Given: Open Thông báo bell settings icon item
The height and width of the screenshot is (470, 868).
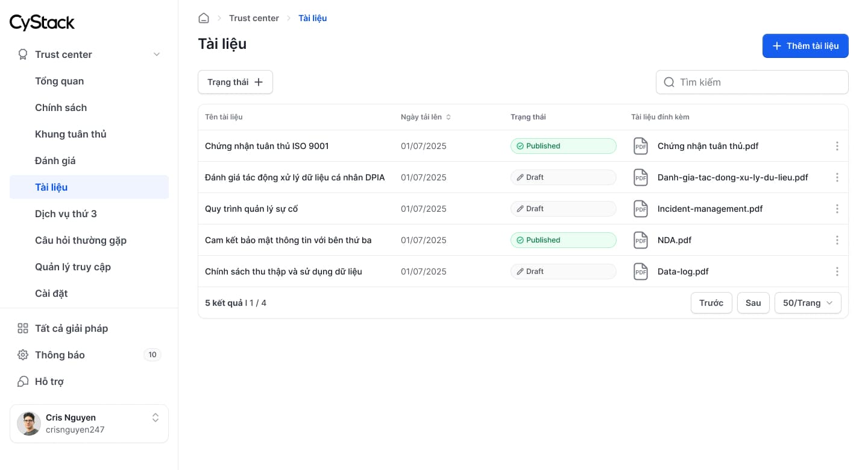Looking at the screenshot, I should pos(23,355).
